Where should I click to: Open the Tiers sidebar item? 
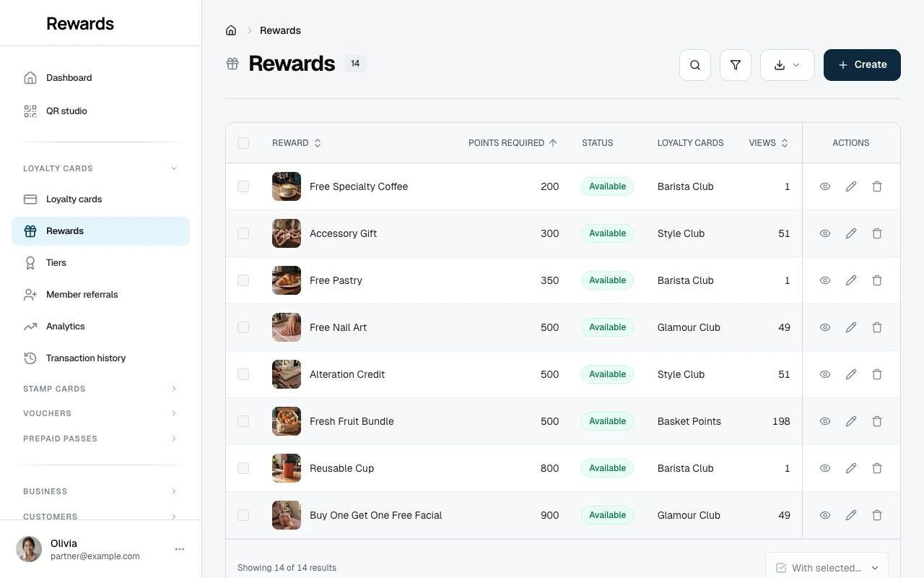click(x=100, y=263)
